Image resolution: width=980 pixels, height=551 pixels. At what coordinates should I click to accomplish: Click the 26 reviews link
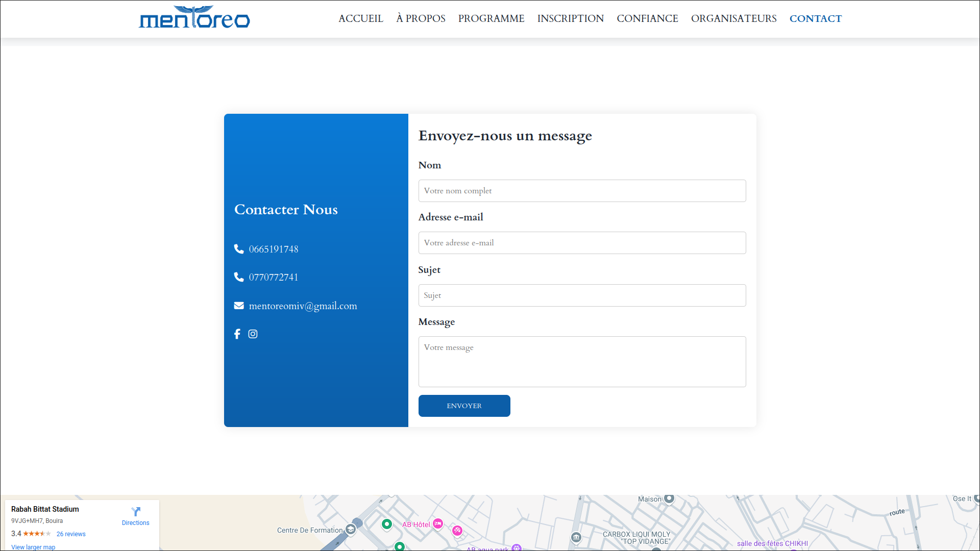coord(71,534)
